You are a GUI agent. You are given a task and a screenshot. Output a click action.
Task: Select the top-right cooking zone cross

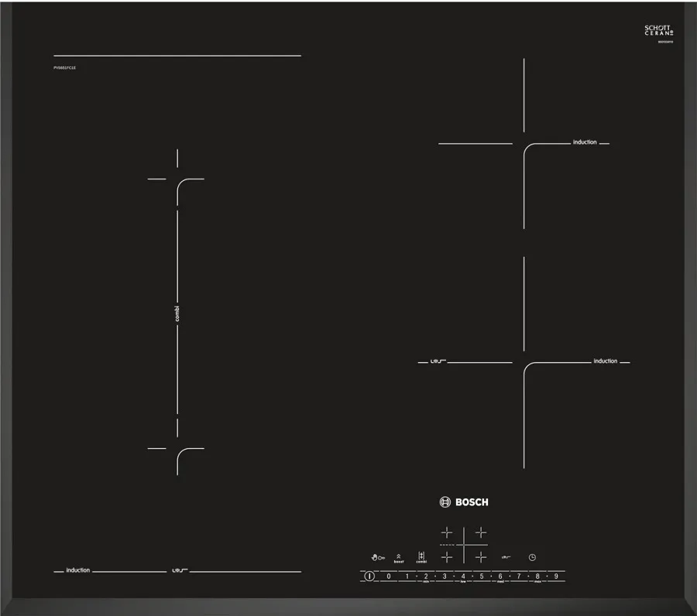[481, 532]
